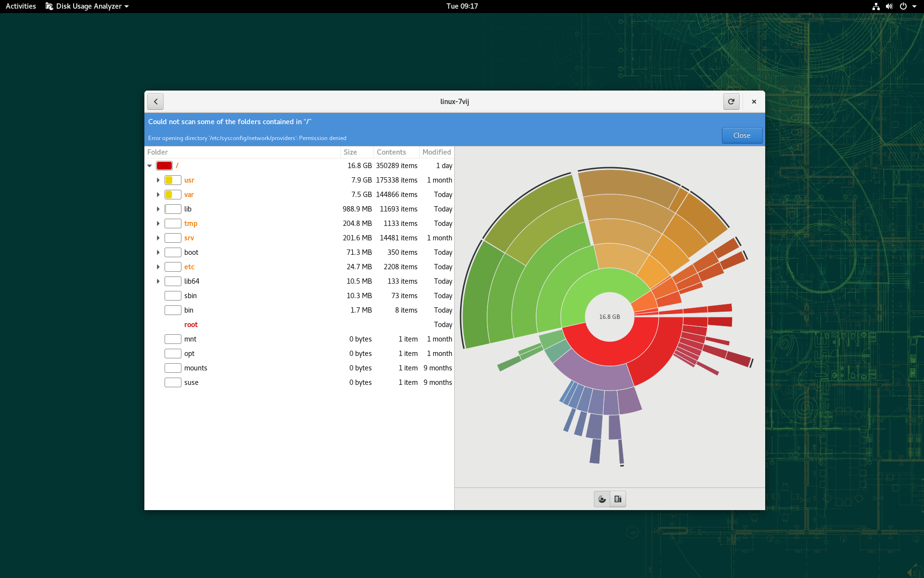Click the Disk Usage Analyzer app icon
This screenshot has height=578, width=924.
[49, 6]
